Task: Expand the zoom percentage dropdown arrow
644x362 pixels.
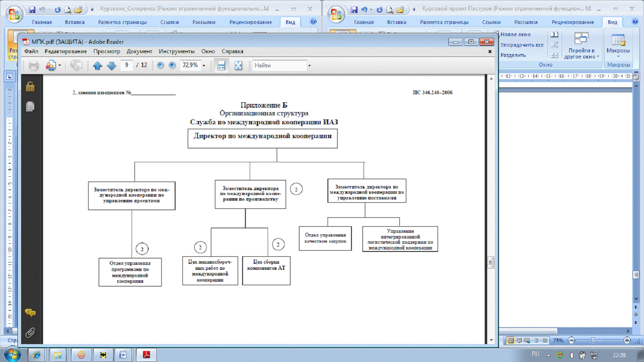Action: click(x=204, y=65)
